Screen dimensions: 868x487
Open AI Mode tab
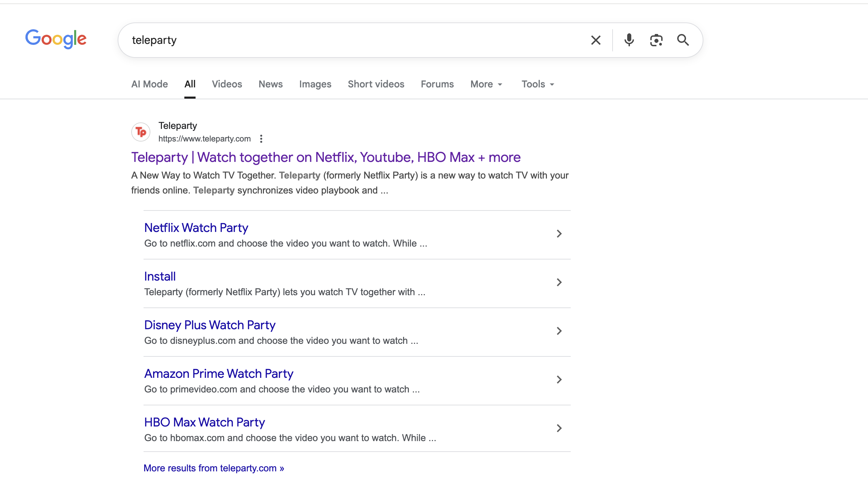coord(149,84)
